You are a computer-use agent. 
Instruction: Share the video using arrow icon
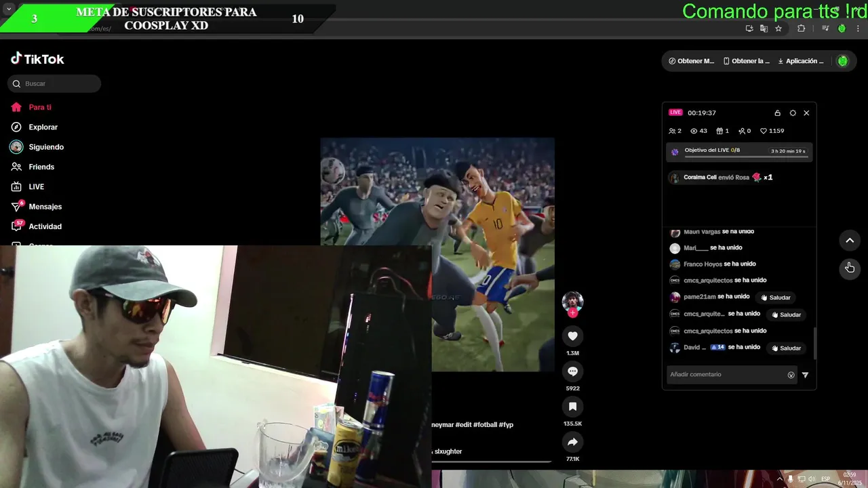pos(572,442)
